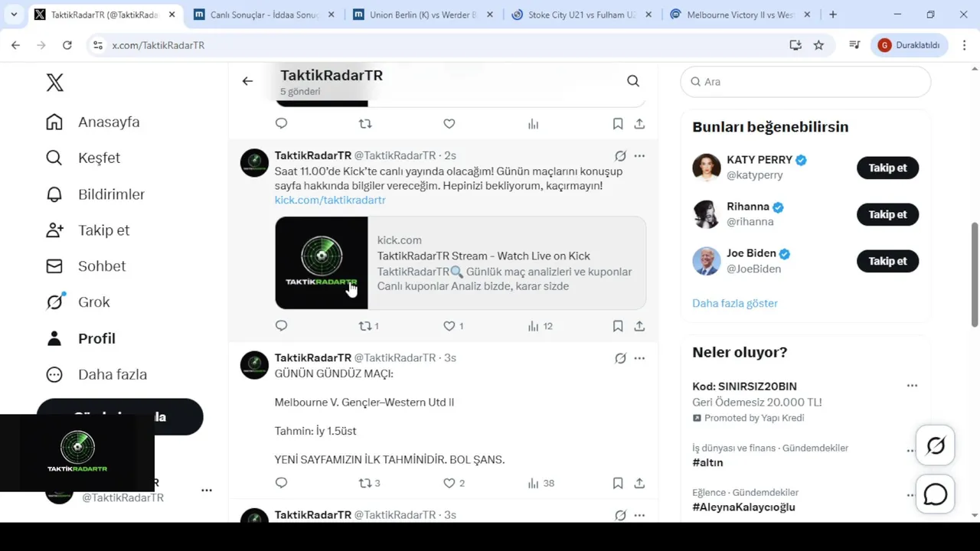Follow KATY PERRY with Takip et
Viewport: 980px width, 551px height.
887,168
